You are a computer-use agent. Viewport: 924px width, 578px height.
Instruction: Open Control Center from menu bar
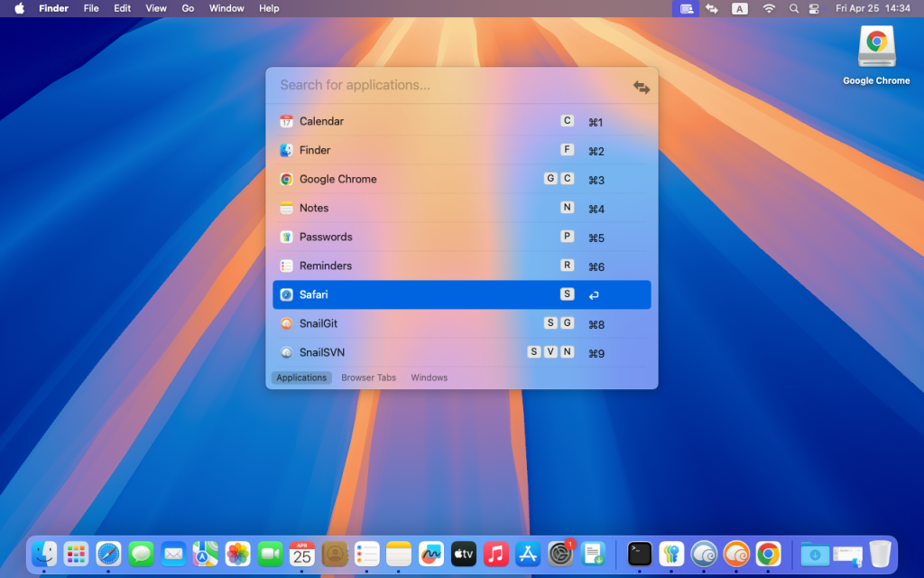[814, 8]
